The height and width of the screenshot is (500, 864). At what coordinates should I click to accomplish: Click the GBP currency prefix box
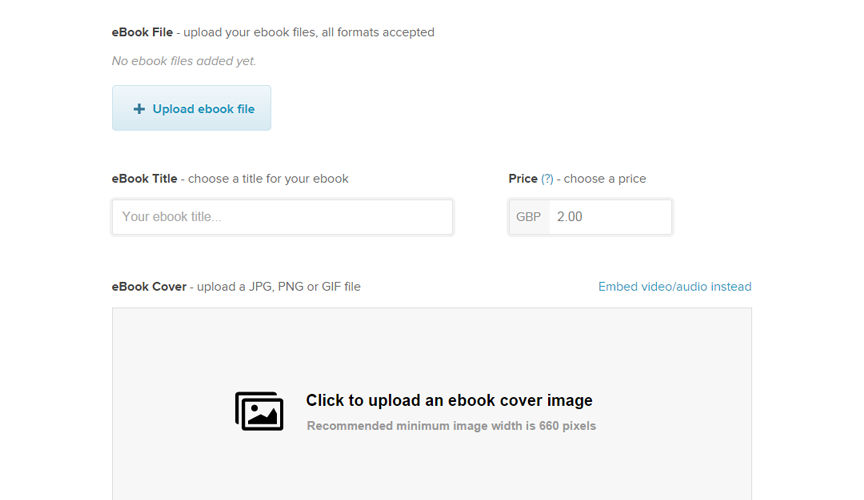529,217
